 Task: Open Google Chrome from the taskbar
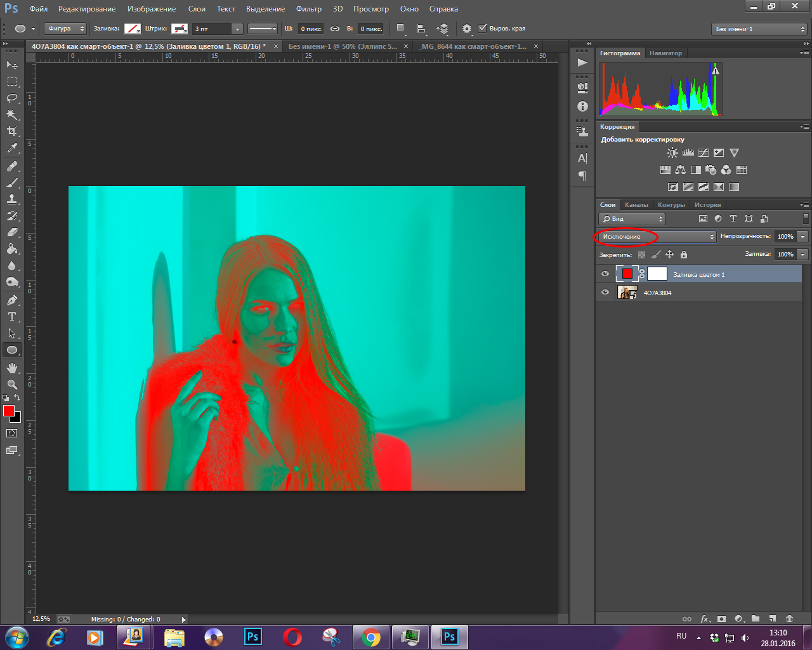(x=371, y=637)
